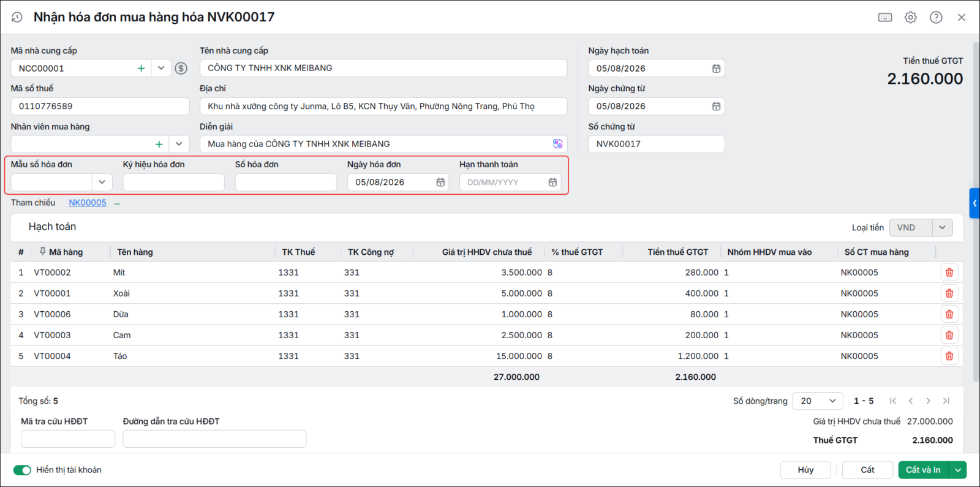
Task: Click the icon inside the Diễn giải field
Action: coord(557,144)
